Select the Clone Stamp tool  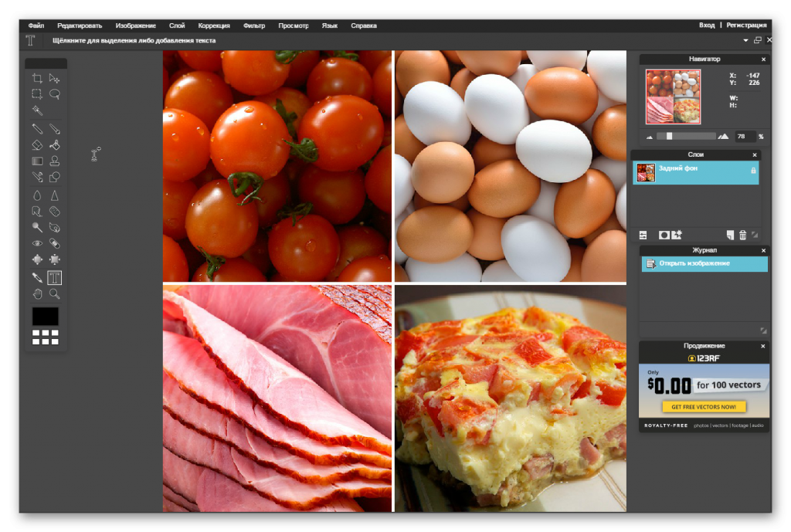(55, 161)
